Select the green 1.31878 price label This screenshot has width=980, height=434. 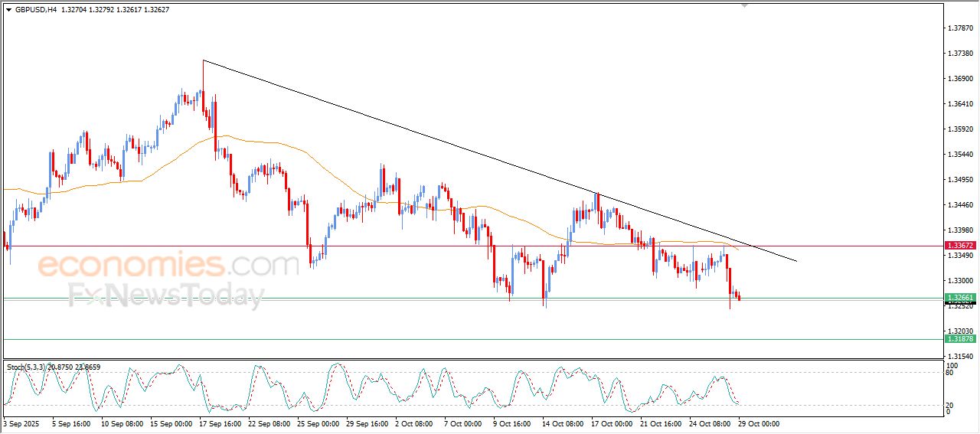click(x=959, y=339)
